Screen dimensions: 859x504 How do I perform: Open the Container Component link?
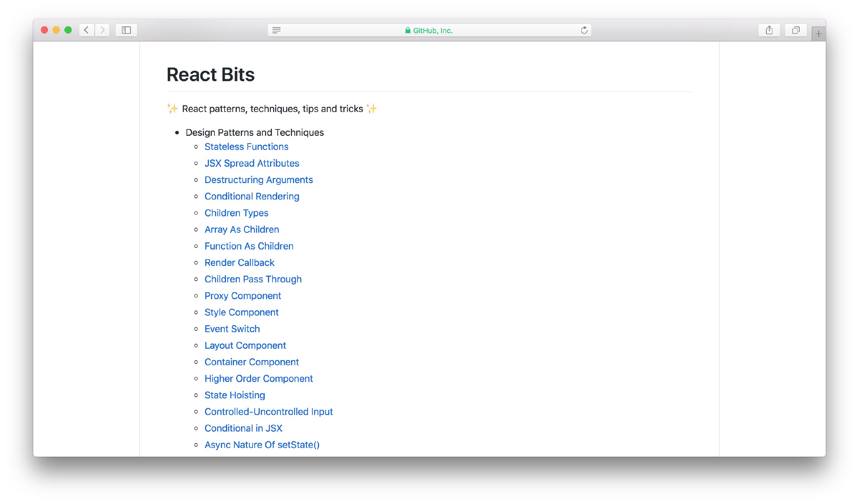coord(252,362)
